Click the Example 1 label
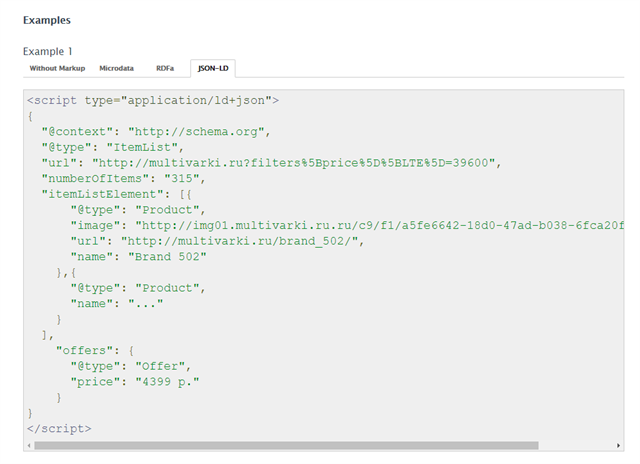640x464 pixels. (48, 51)
